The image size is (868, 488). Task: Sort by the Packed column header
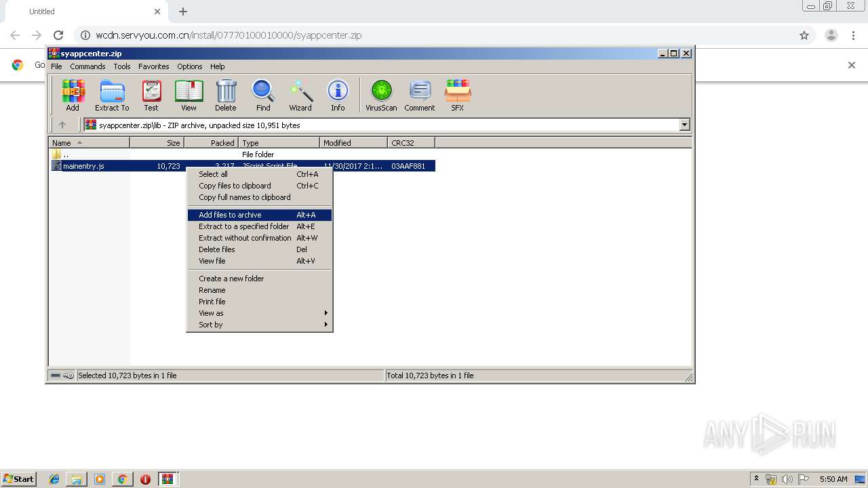coord(211,143)
